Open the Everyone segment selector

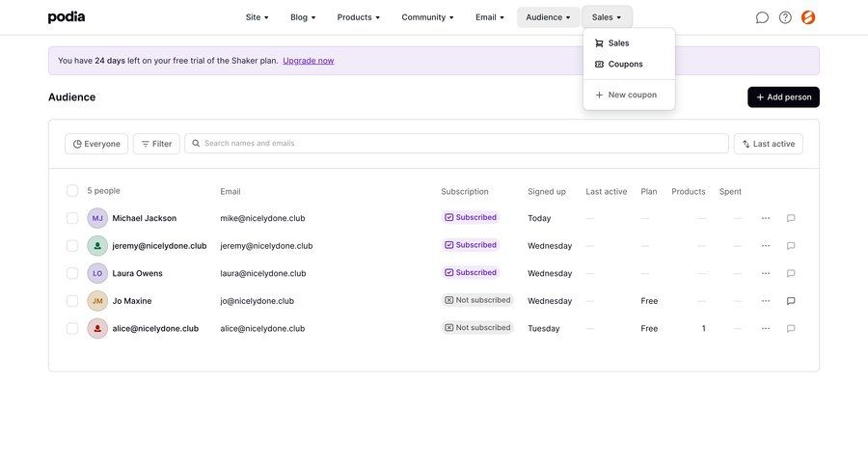(96, 144)
